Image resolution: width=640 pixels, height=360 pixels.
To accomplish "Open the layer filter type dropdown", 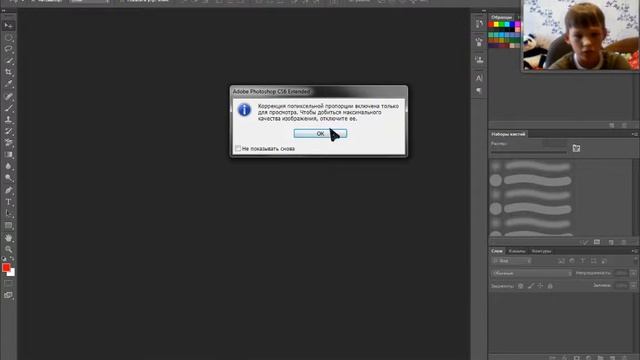I will (x=512, y=261).
